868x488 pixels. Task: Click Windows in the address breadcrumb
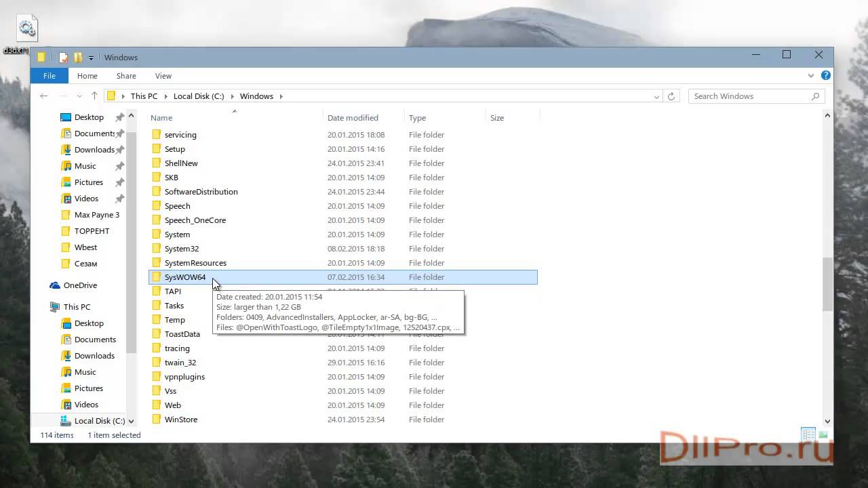click(256, 96)
